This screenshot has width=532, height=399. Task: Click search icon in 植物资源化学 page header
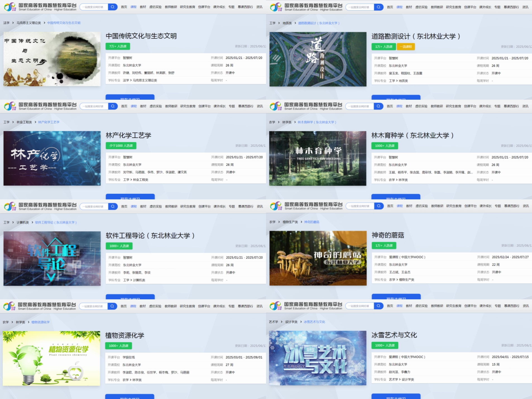tap(112, 306)
